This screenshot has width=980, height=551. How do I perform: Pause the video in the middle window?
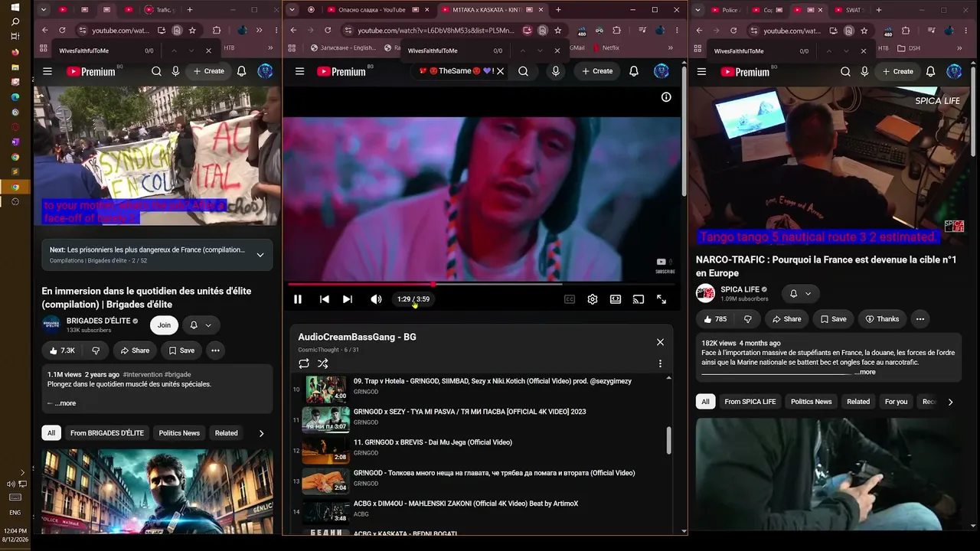tap(298, 299)
